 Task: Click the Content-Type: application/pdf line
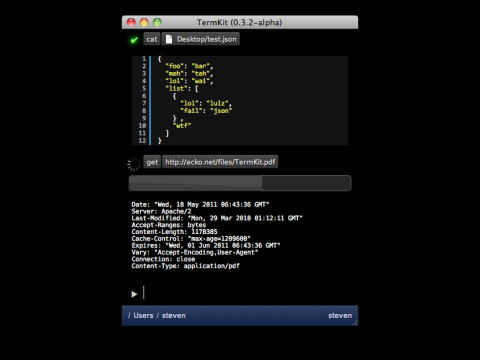point(185,266)
